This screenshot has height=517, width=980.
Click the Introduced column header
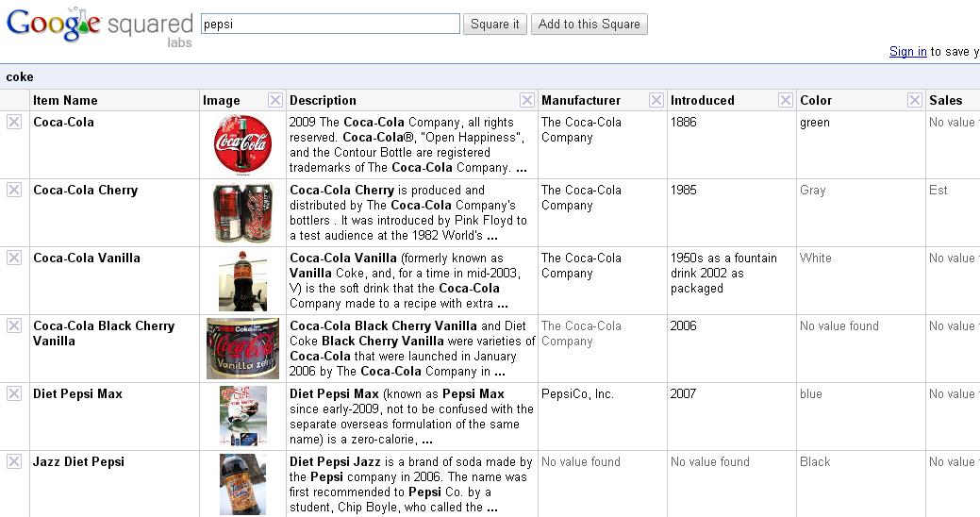pos(702,100)
